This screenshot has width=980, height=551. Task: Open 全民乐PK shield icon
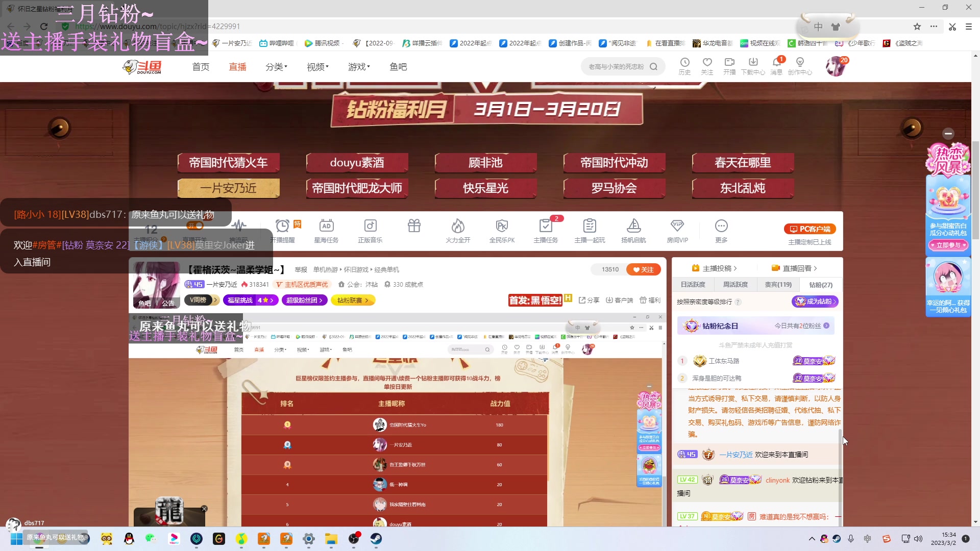click(502, 231)
